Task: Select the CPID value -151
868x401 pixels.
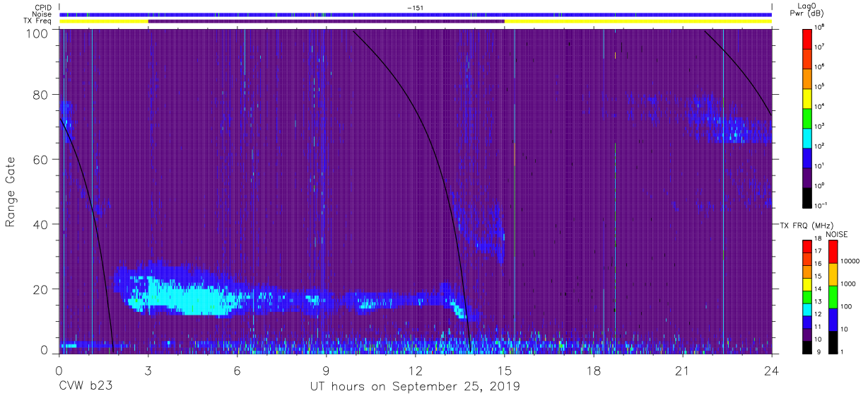Action: (x=416, y=7)
